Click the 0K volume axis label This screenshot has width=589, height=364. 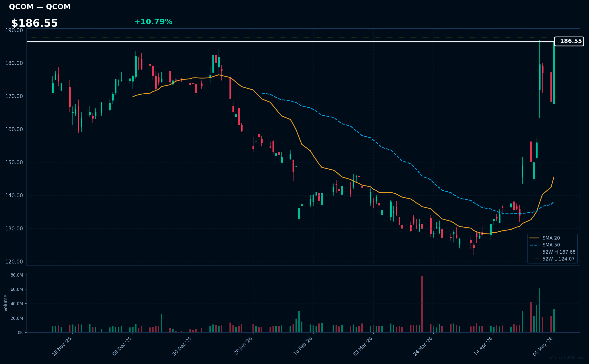click(x=20, y=333)
